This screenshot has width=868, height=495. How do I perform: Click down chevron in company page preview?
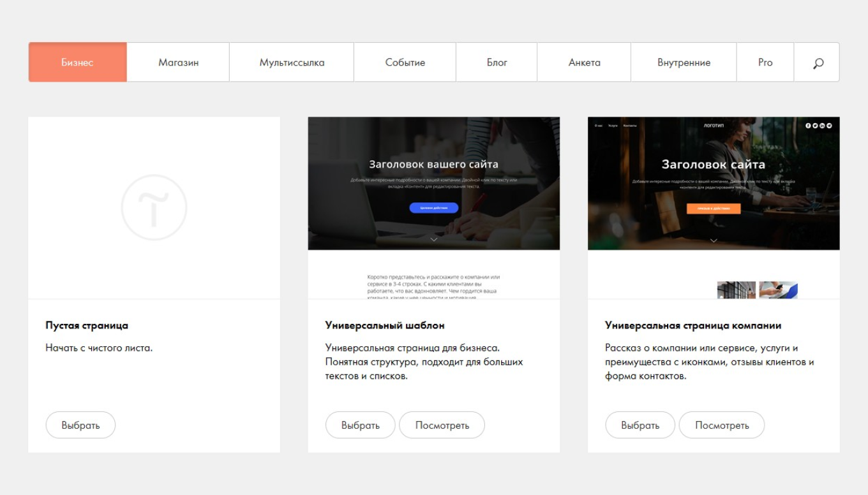pyautogui.click(x=714, y=240)
